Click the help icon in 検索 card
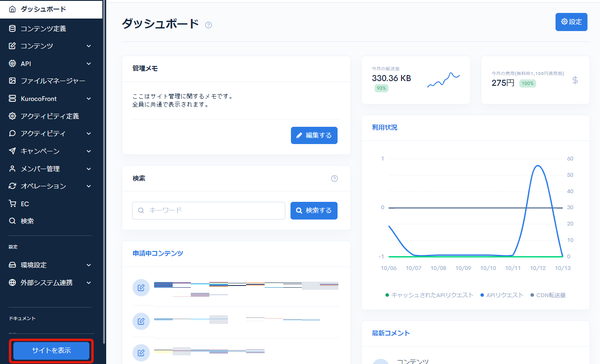 coord(334,178)
